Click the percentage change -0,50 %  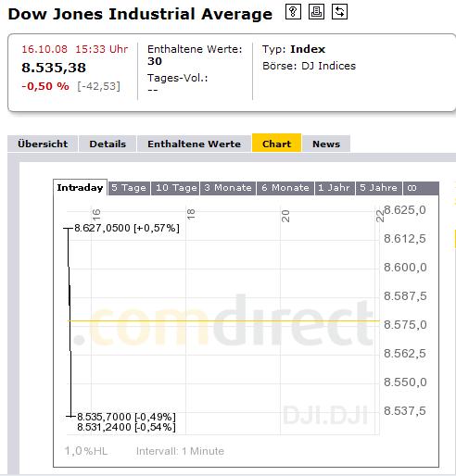[x=45, y=86]
